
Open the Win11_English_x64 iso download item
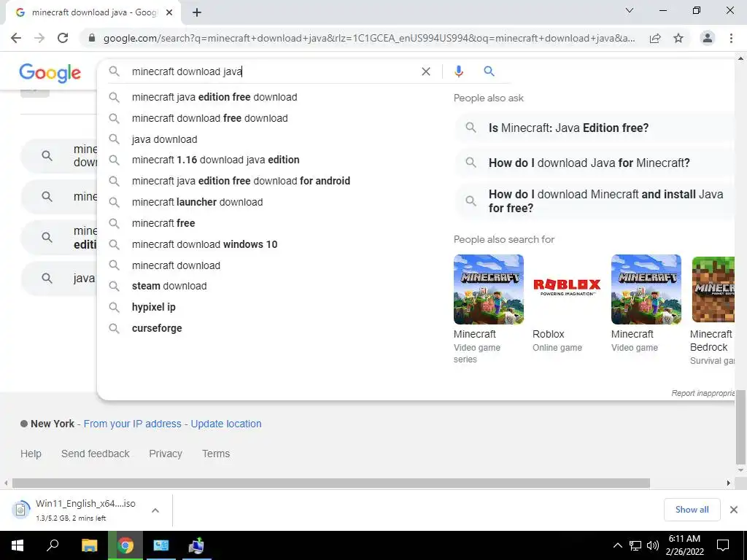click(x=76, y=510)
